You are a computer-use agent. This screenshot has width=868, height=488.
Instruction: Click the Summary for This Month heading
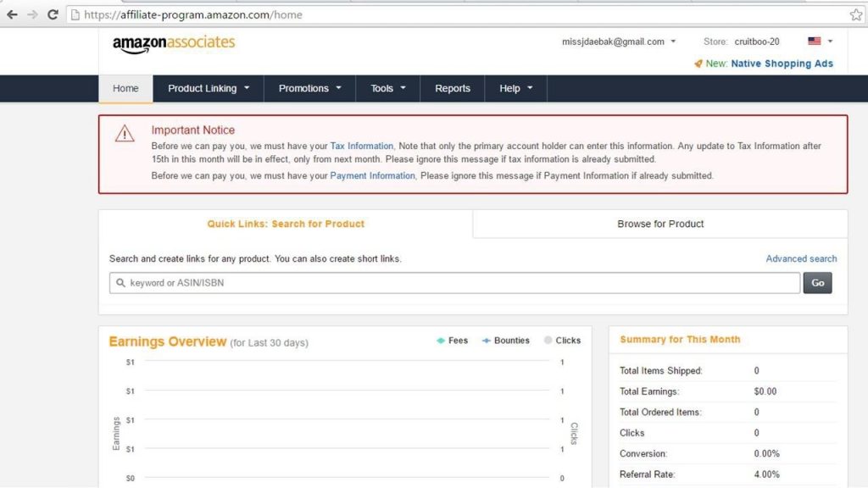click(x=680, y=339)
